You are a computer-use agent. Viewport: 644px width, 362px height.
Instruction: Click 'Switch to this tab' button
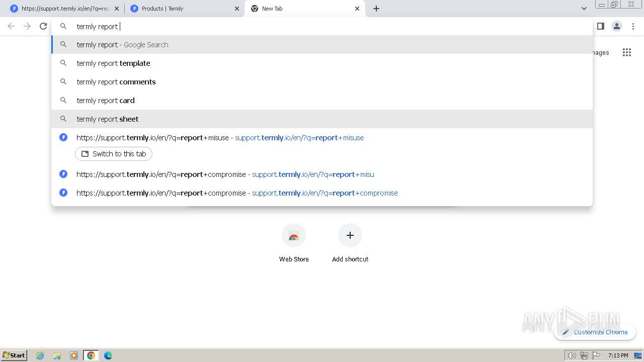pos(114,154)
